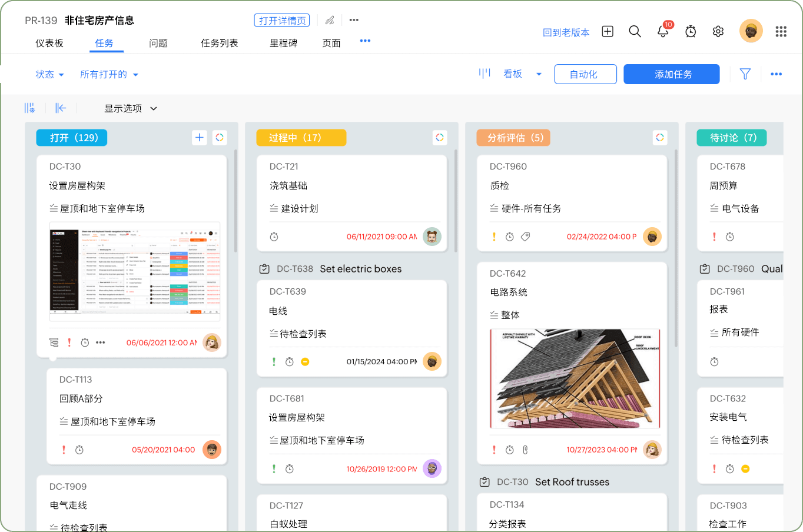
Task: Open the timer clock icon in top bar
Action: [x=691, y=31]
